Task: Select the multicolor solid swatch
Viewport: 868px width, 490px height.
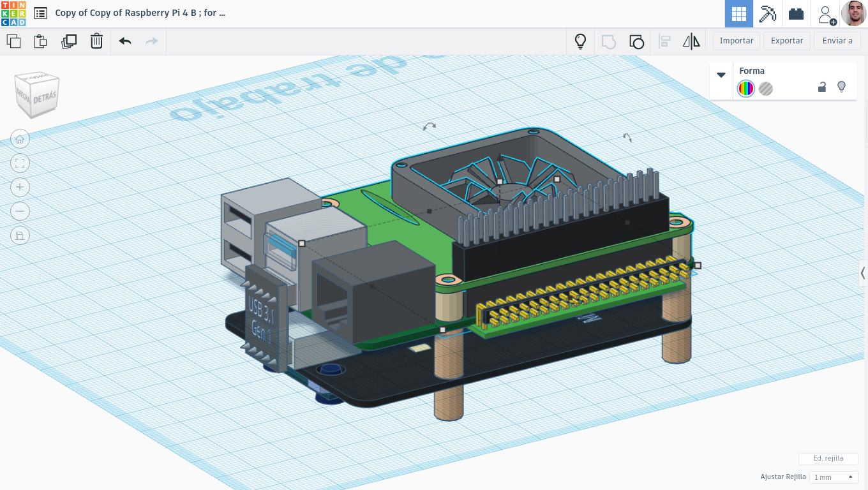Action: tap(745, 89)
